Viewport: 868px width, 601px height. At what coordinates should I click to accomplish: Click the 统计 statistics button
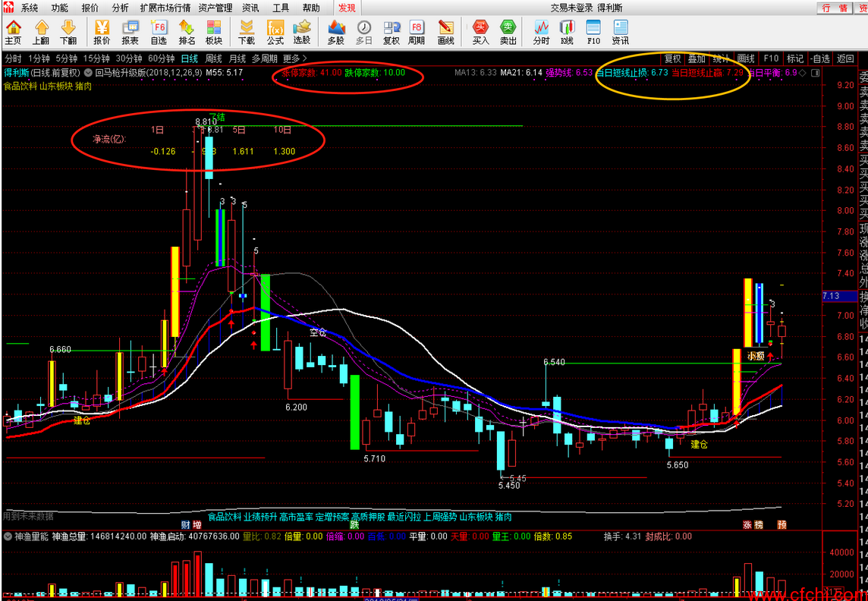[722, 58]
